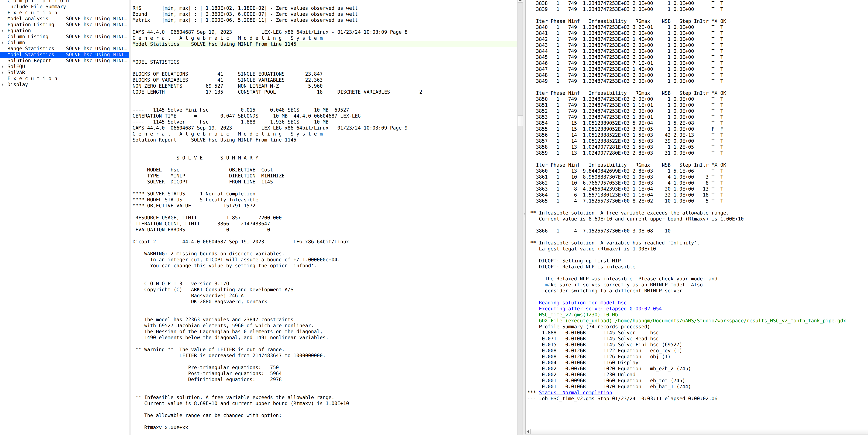Screen dimensions: 868x435
Task: Select Include File Summary in navigator
Action: pyautogui.click(x=37, y=7)
